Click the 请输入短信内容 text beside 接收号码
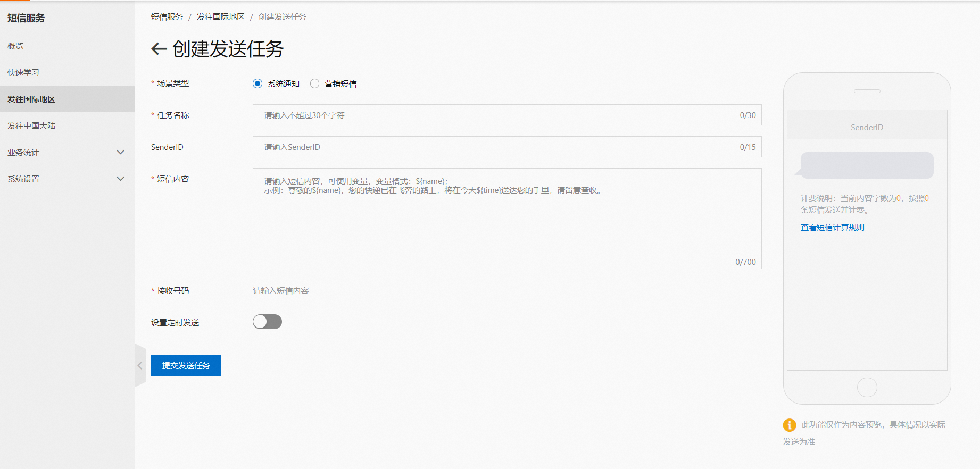The width and height of the screenshot is (980, 469). point(281,291)
